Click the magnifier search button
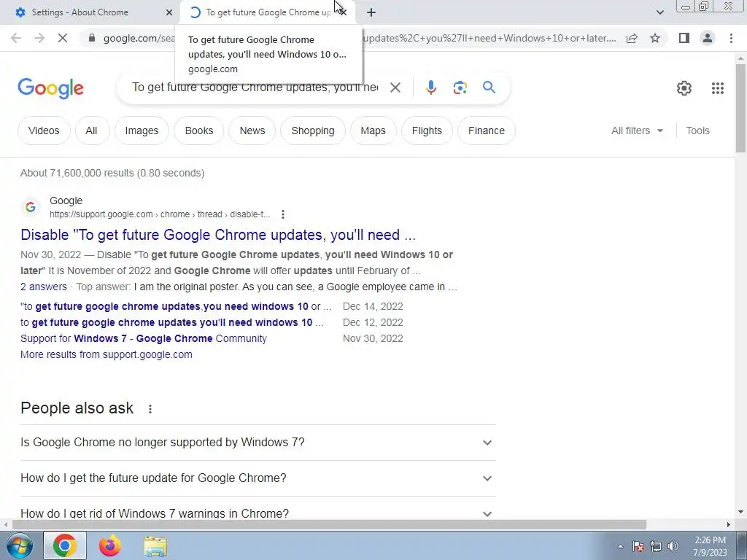Image resolution: width=747 pixels, height=560 pixels. click(x=489, y=87)
